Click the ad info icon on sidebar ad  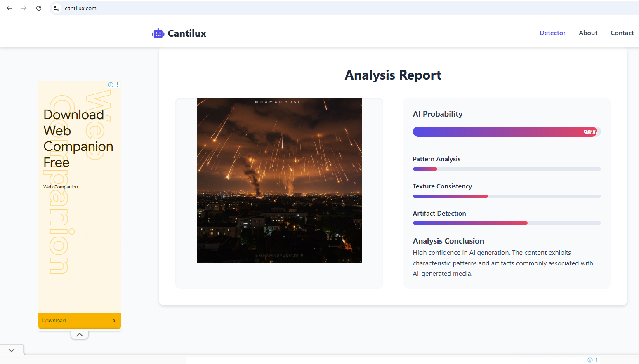point(111,85)
